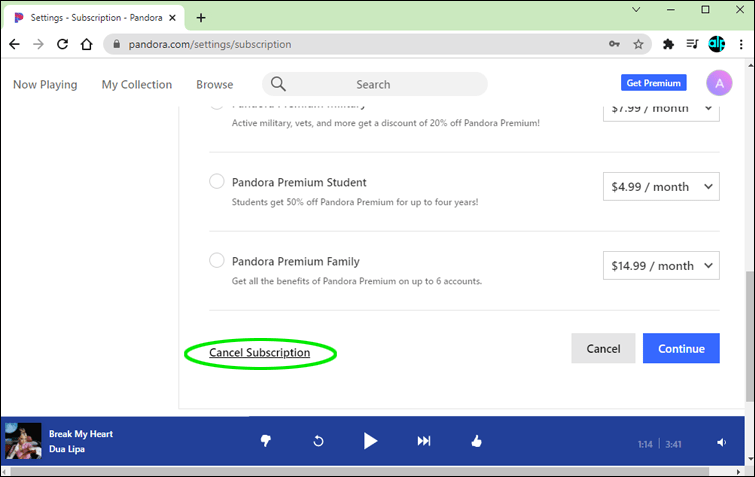Mute using the volume speaker icon

click(x=721, y=442)
